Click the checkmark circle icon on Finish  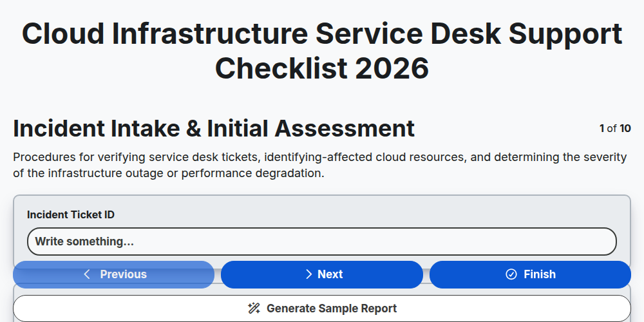511,274
